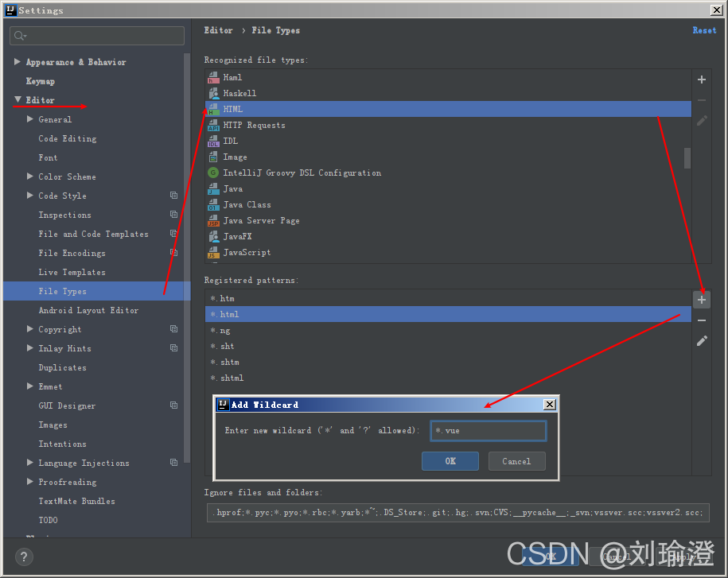Click the IntelliJ Groovy DSL Configuration icon

(x=213, y=173)
